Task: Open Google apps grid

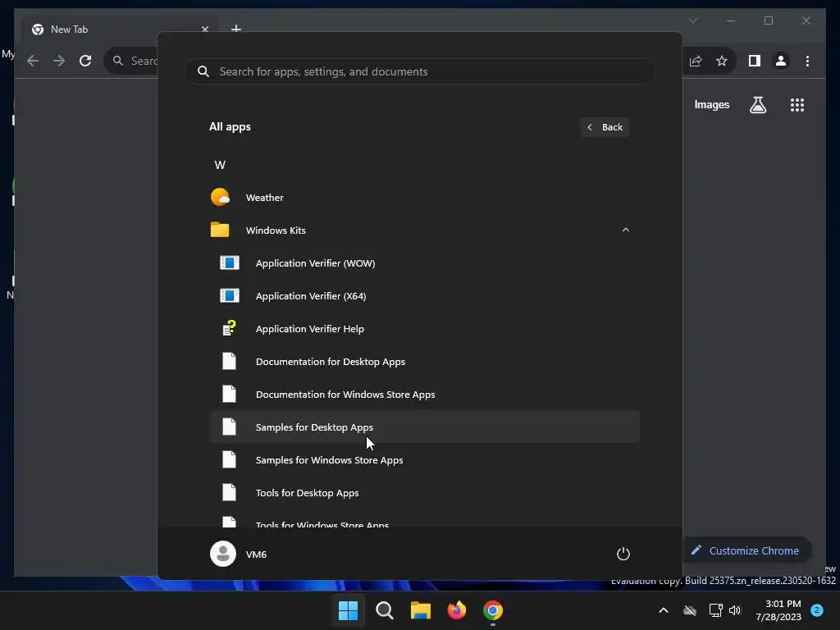Action: coord(797,105)
